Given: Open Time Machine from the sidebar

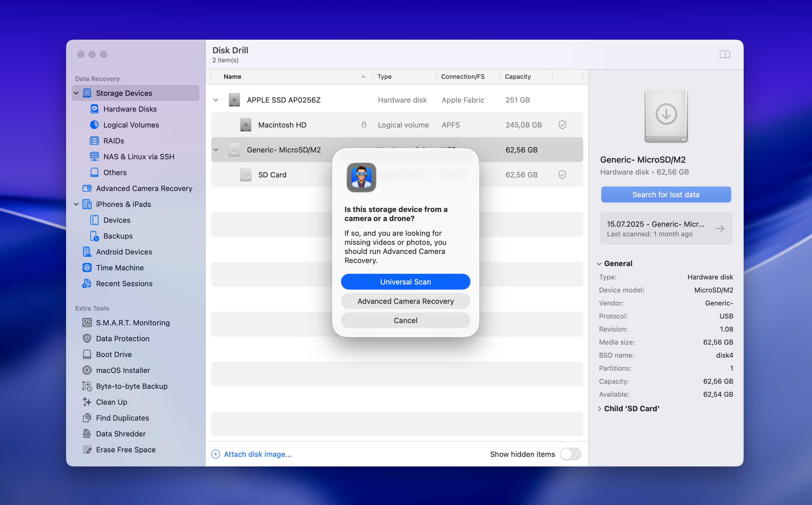Looking at the screenshot, I should coord(135,268).
